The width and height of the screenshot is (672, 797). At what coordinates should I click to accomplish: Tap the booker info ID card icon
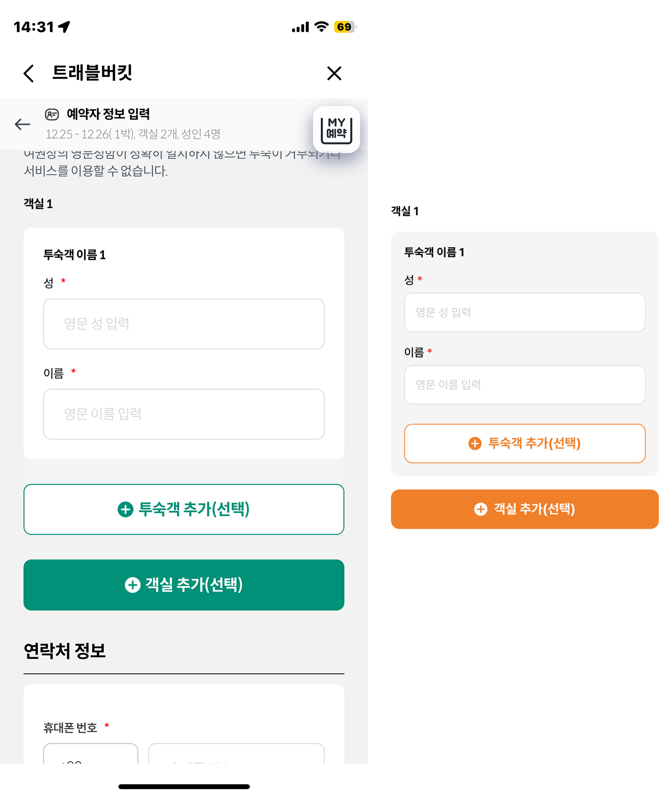pyautogui.click(x=52, y=114)
